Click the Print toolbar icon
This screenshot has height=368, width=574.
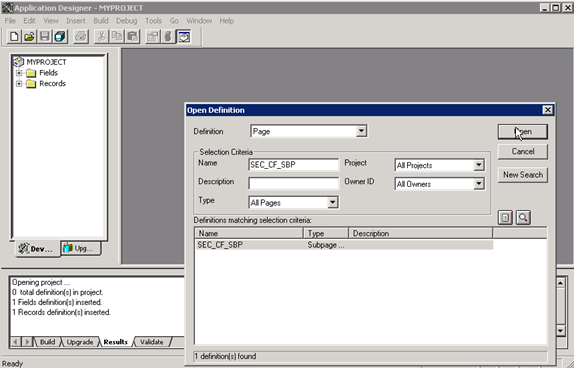[x=81, y=37]
